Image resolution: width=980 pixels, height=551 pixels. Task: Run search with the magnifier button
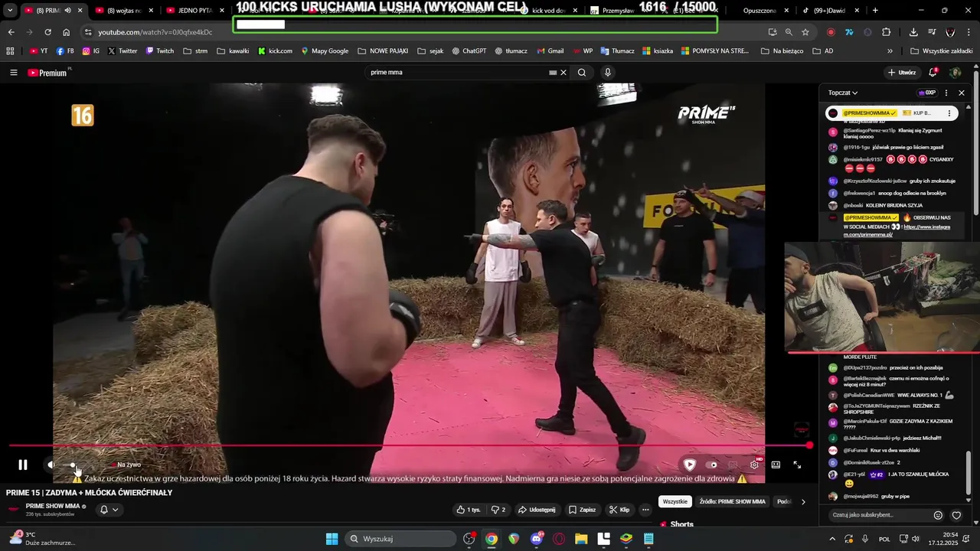[582, 73]
